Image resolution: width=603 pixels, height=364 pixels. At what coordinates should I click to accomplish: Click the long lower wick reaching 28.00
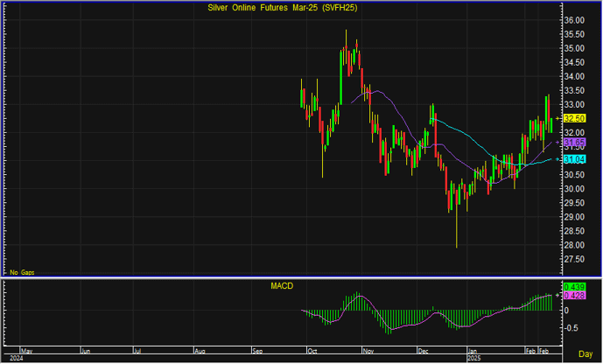pos(457,234)
